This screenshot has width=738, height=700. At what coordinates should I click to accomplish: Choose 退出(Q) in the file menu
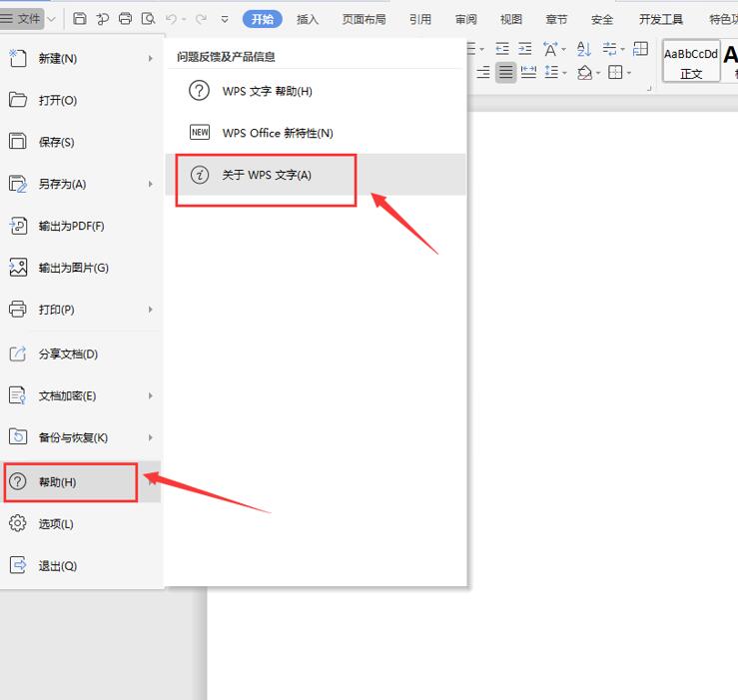[81, 565]
